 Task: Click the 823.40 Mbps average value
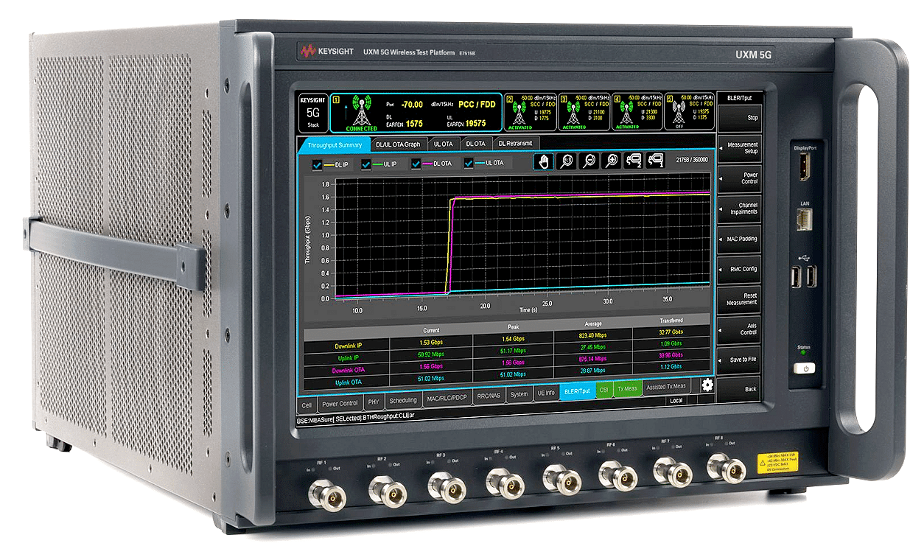pos(593,335)
